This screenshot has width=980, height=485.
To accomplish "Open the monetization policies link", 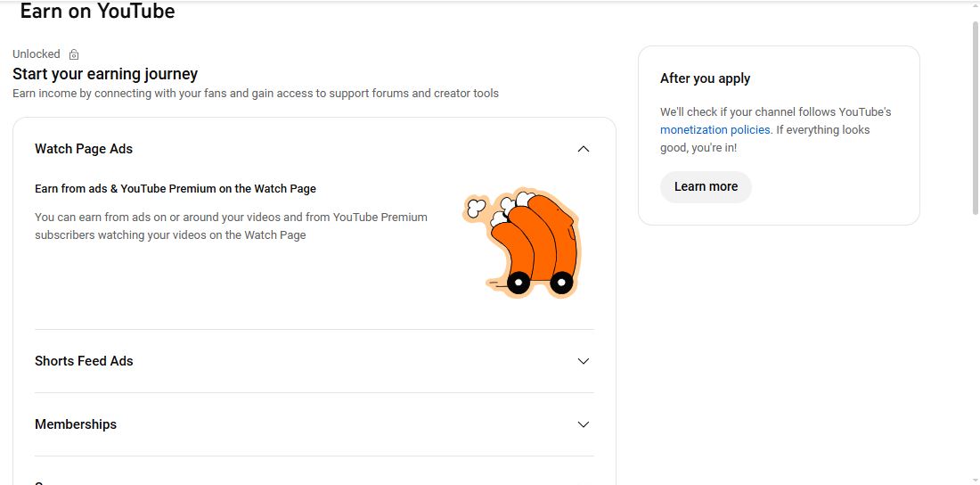I will [x=715, y=130].
